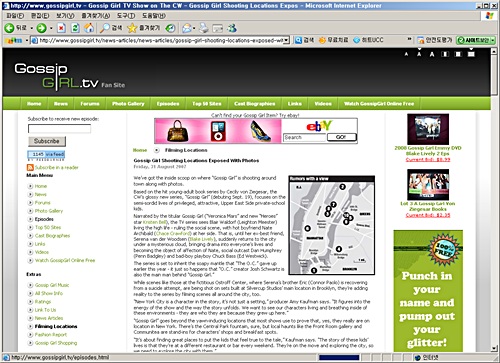The image size is (500, 363).
Task: Open the Ziegesar Books auction thumbnail
Action: click(x=428, y=185)
